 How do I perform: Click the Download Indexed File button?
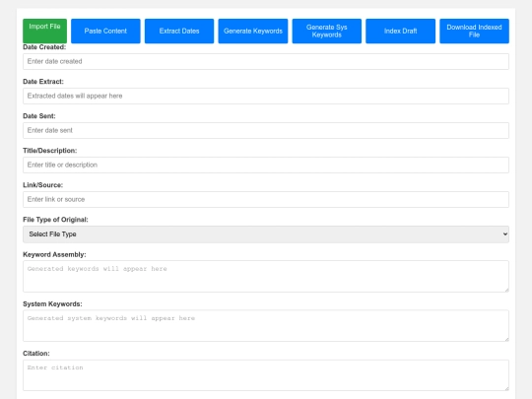click(474, 31)
